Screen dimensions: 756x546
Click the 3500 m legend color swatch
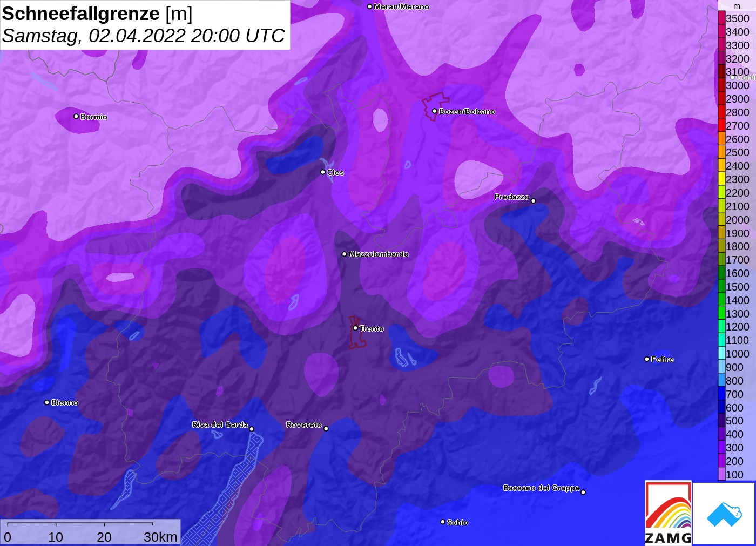point(721,18)
